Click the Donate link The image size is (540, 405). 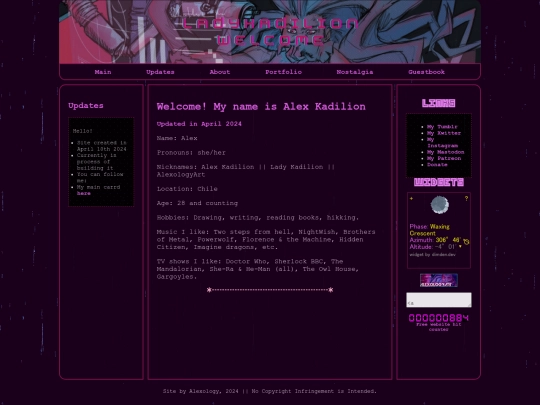pos(437,165)
